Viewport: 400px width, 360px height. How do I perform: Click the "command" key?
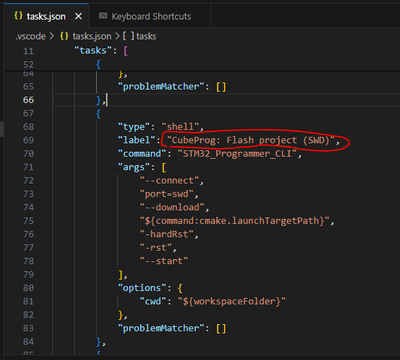pos(142,154)
